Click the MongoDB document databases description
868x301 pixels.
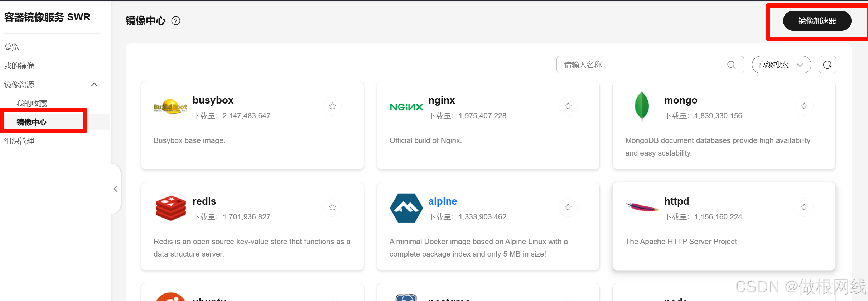[718, 147]
